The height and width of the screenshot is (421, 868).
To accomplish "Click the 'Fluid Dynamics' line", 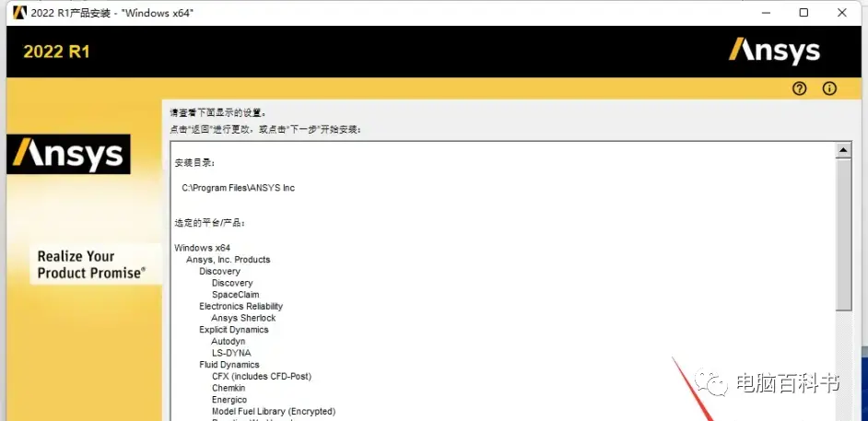I will [x=229, y=365].
